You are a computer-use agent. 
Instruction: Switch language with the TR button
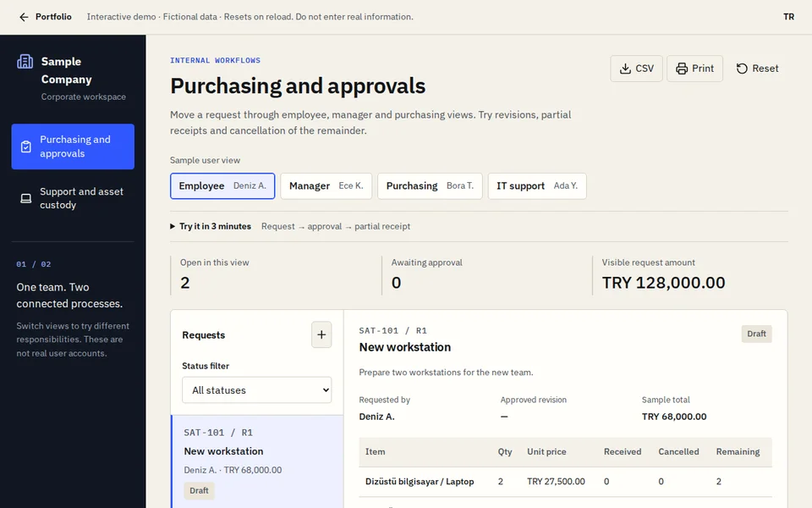click(788, 17)
